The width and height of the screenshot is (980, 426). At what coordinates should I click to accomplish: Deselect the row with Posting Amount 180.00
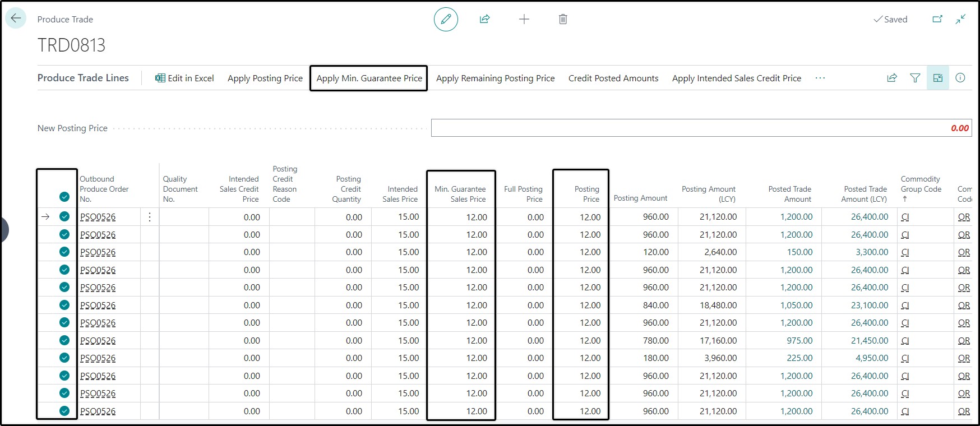[x=64, y=358]
